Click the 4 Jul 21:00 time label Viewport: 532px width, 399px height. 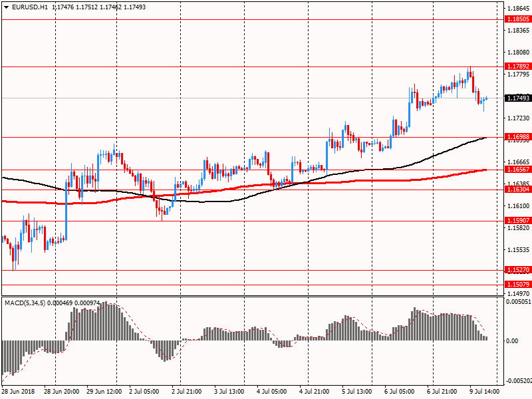click(314, 391)
